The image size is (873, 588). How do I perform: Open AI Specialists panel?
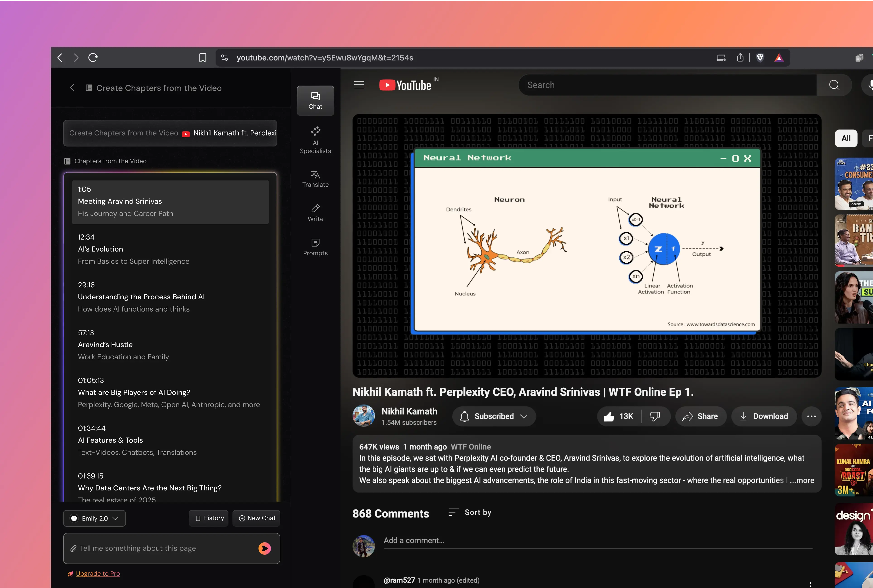[x=315, y=140]
